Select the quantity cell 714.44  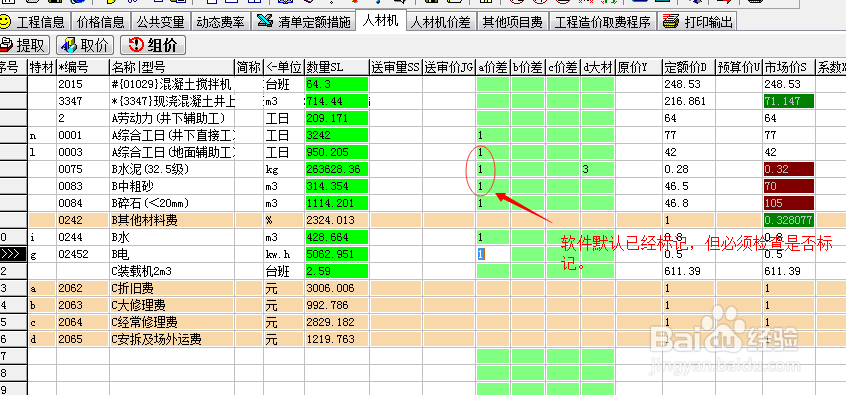[337, 101]
